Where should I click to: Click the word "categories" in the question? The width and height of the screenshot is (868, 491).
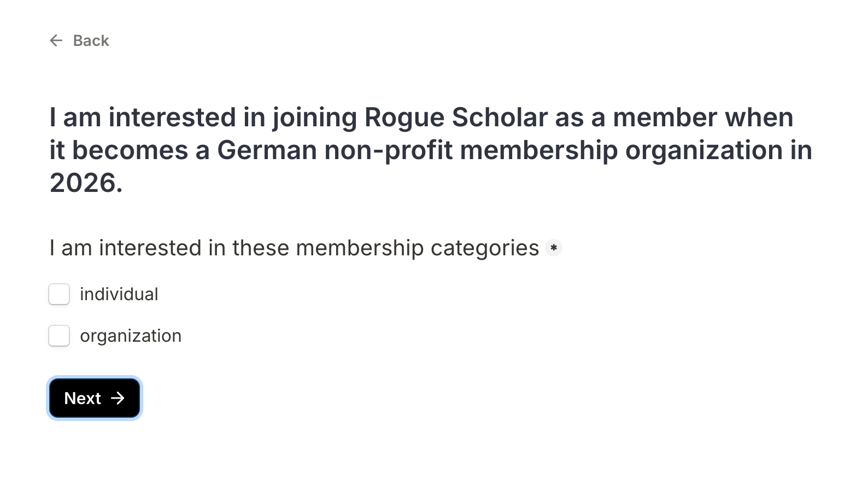click(x=484, y=248)
